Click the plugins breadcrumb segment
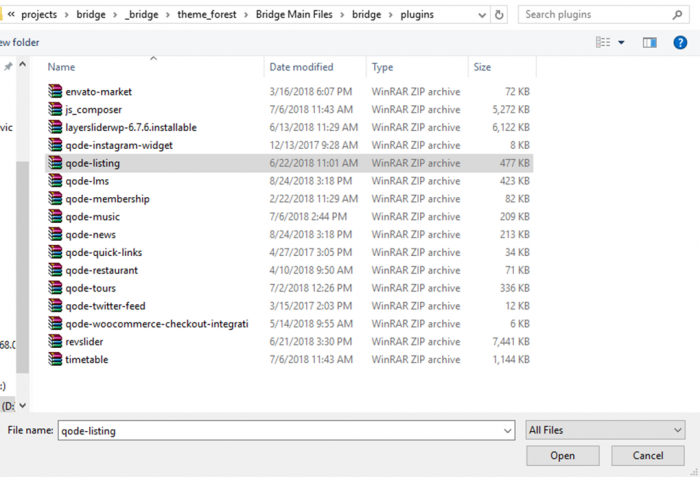Image resolution: width=700 pixels, height=477 pixels. [x=417, y=15]
